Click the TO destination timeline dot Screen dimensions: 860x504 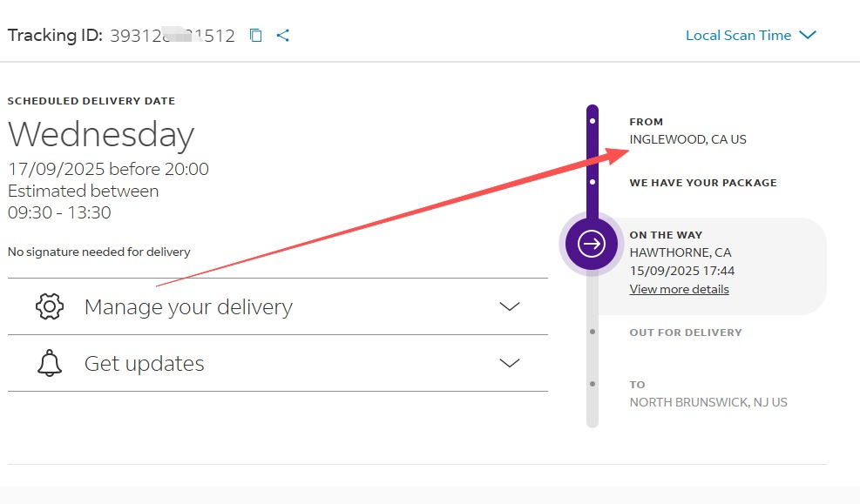(593, 384)
